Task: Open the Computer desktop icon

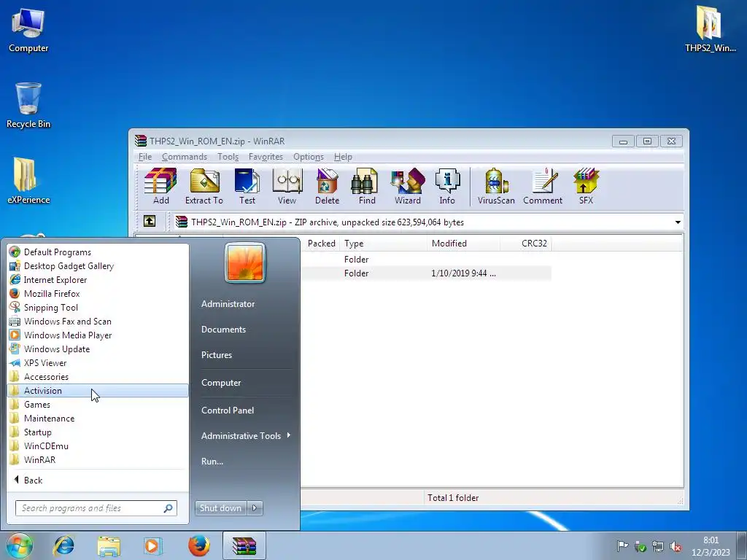Action: pyautogui.click(x=28, y=31)
